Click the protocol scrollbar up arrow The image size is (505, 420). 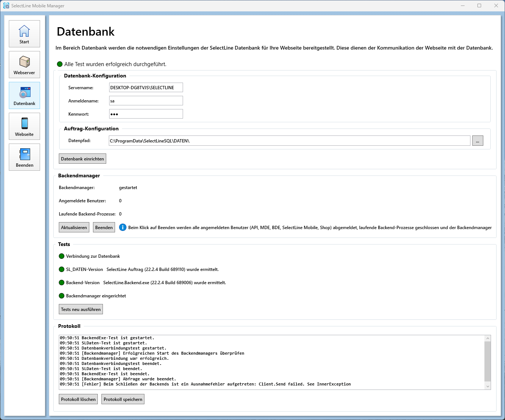coord(488,338)
